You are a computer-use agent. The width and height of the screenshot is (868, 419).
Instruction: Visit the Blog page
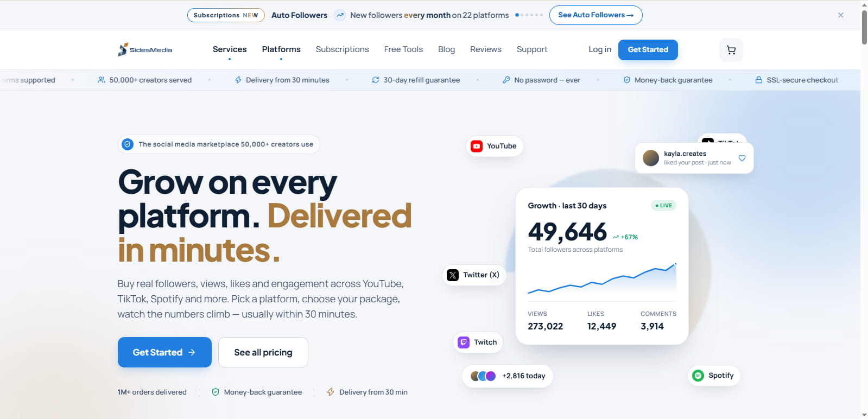[447, 49]
